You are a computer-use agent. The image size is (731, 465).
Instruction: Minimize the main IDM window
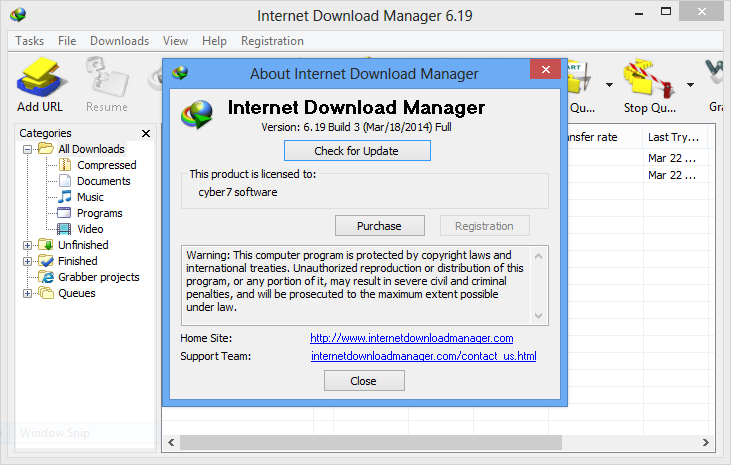[x=639, y=13]
